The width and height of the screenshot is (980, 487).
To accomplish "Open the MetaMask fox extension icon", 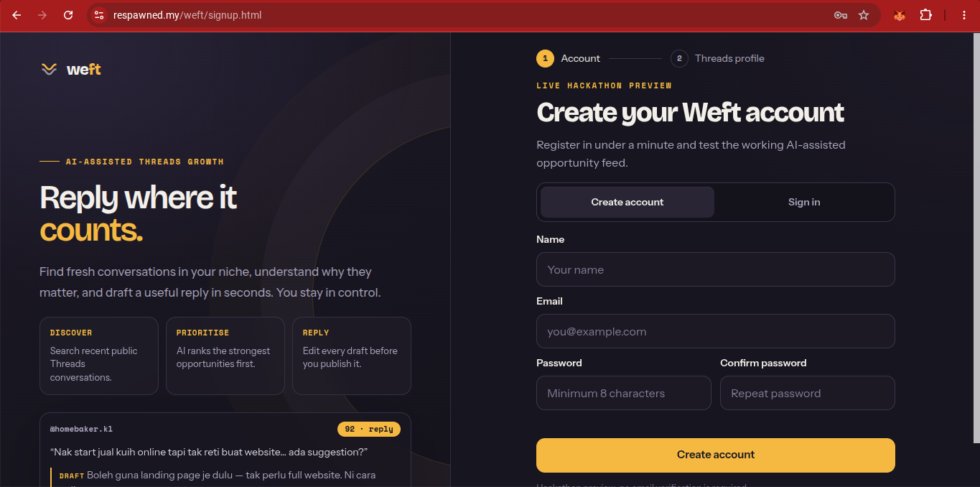I will (899, 15).
